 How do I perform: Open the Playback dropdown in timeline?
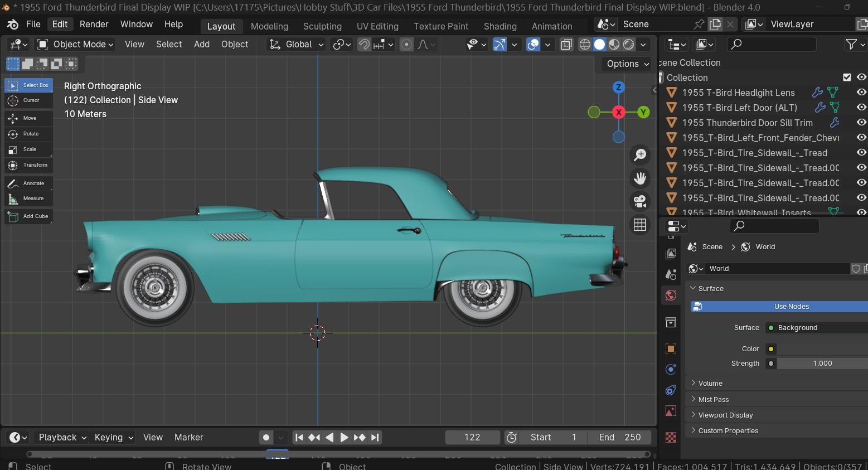61,438
